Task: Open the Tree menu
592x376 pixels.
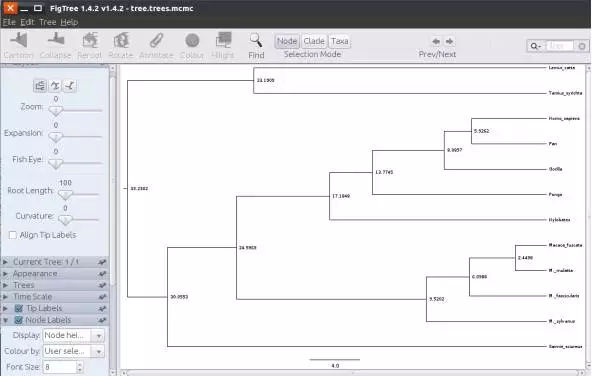Action: (48, 22)
